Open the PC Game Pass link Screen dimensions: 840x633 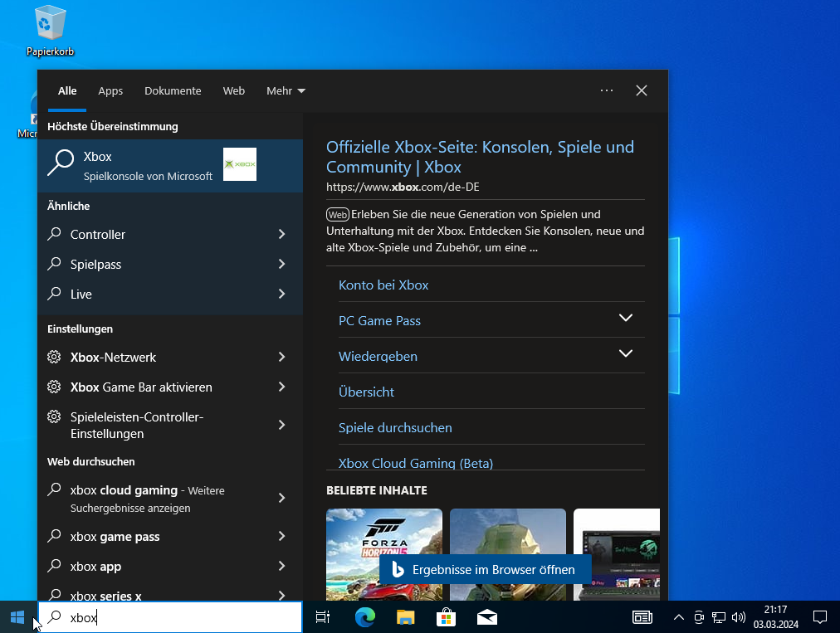(x=379, y=321)
